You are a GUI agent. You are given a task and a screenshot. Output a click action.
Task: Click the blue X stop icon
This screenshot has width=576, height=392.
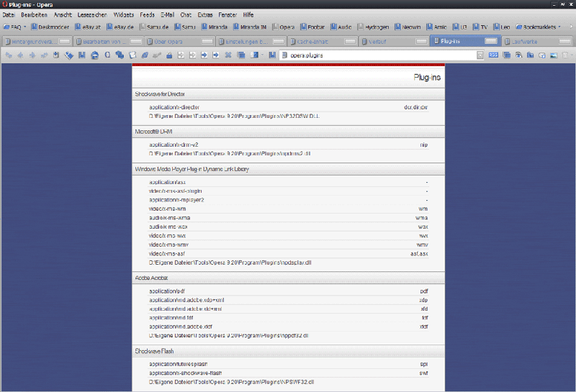[x=228, y=55]
